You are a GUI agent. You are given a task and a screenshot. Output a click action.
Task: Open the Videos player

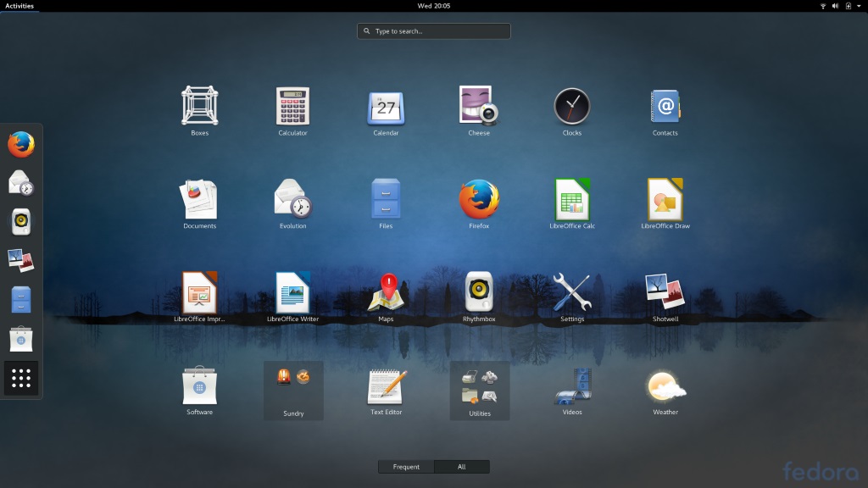(x=572, y=390)
